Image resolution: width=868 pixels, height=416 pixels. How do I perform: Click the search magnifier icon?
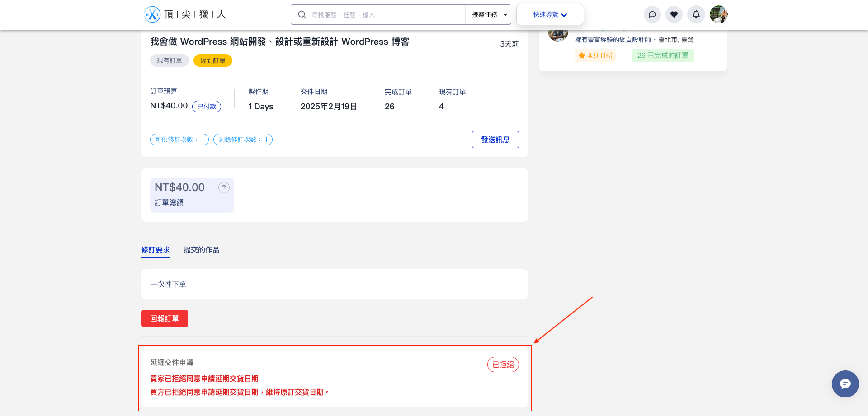(x=302, y=14)
